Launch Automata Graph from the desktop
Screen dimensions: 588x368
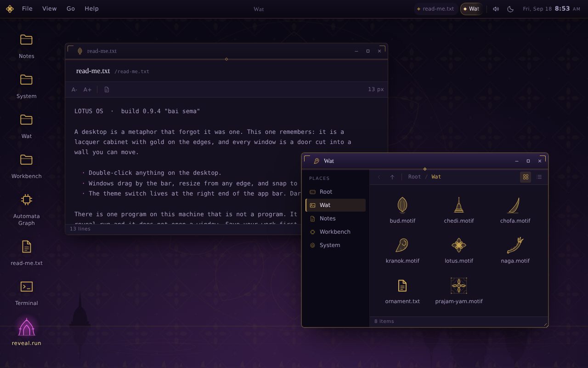pyautogui.click(x=26, y=209)
